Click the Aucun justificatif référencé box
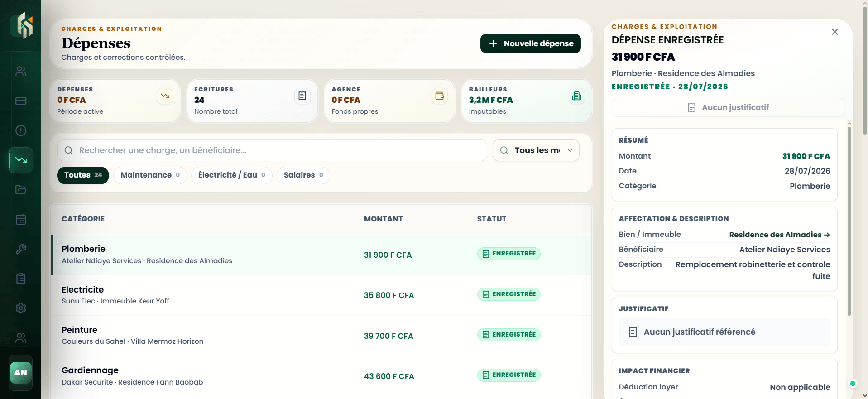The height and width of the screenshot is (399, 868). point(724,332)
